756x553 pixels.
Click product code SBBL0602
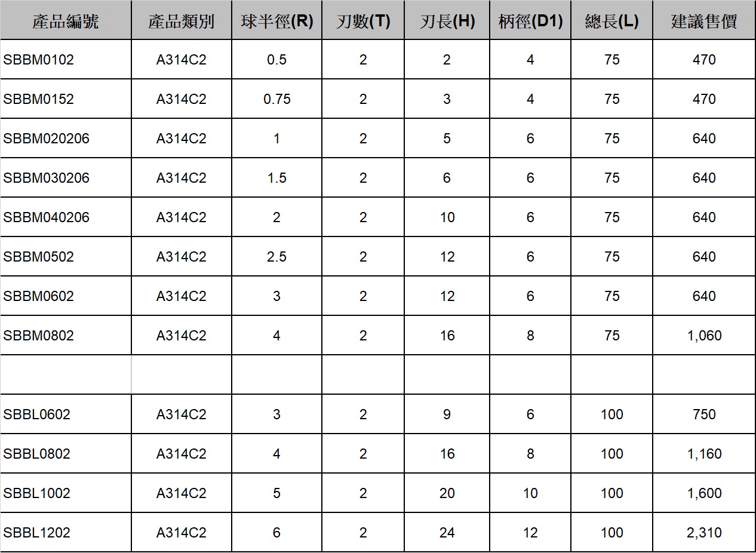[x=66, y=414]
